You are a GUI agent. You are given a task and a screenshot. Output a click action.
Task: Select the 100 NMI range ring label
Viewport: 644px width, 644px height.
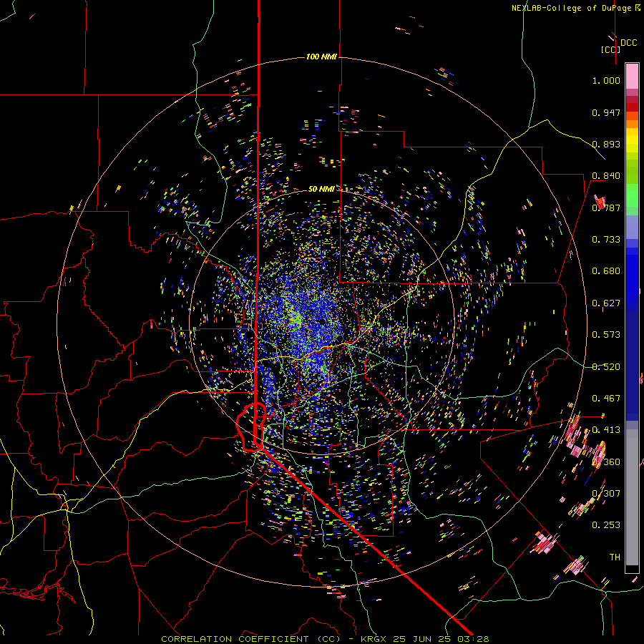321,57
